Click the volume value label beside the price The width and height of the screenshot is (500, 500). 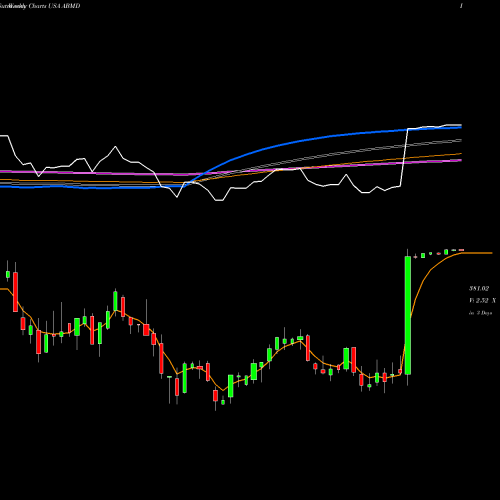pos(482,301)
